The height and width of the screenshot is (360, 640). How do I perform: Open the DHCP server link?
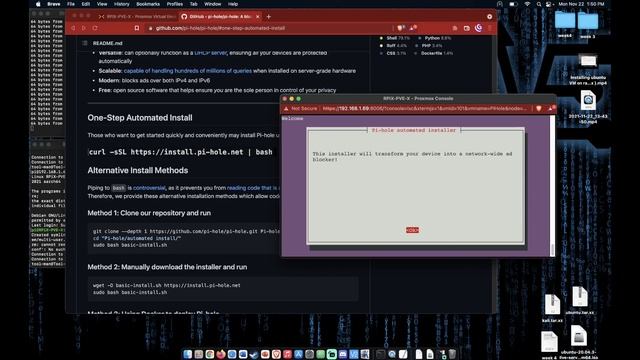(x=210, y=53)
